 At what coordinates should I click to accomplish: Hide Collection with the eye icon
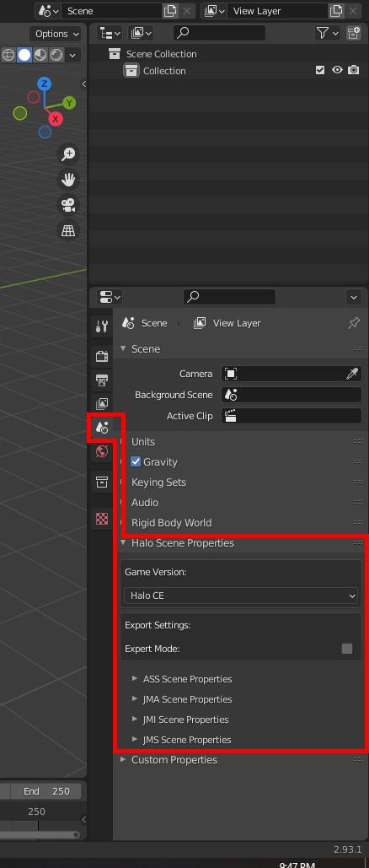coord(337,70)
